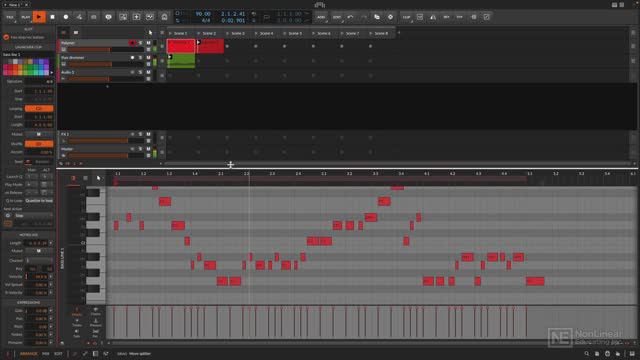The width and height of the screenshot is (640, 360).
Task: Mute the Master track
Action: tap(149, 149)
